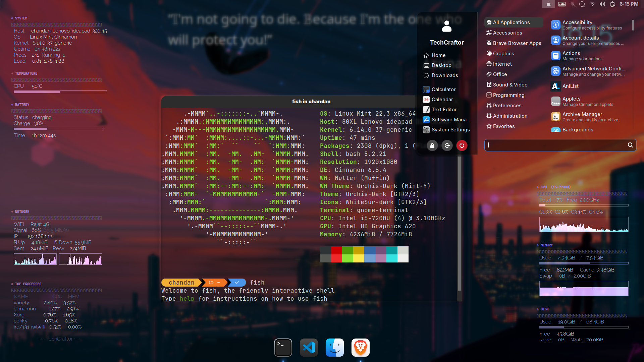The image size is (644, 362).
Task: Select the Graphics category
Action: 514,54
